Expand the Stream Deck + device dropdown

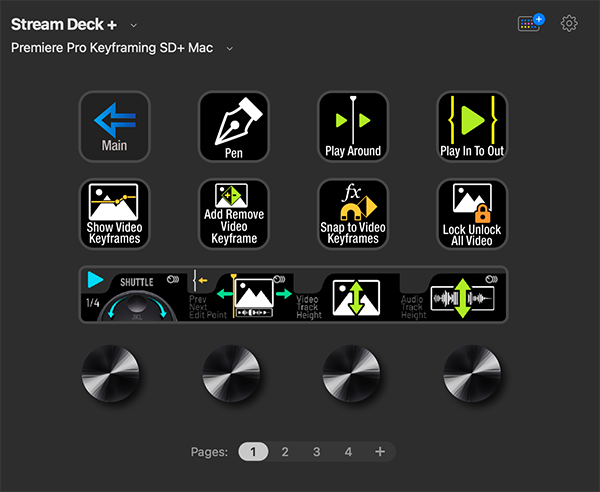[134, 26]
